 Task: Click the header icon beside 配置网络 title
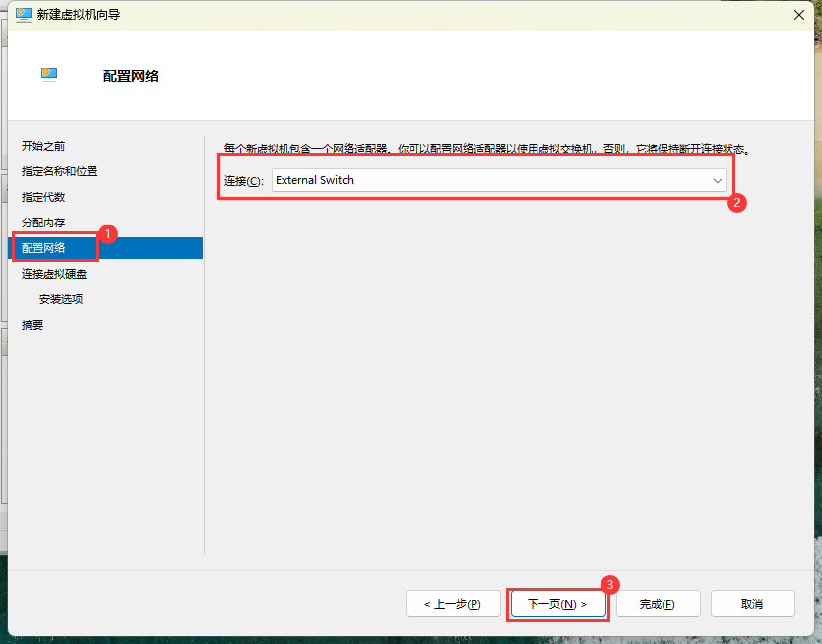(49, 74)
